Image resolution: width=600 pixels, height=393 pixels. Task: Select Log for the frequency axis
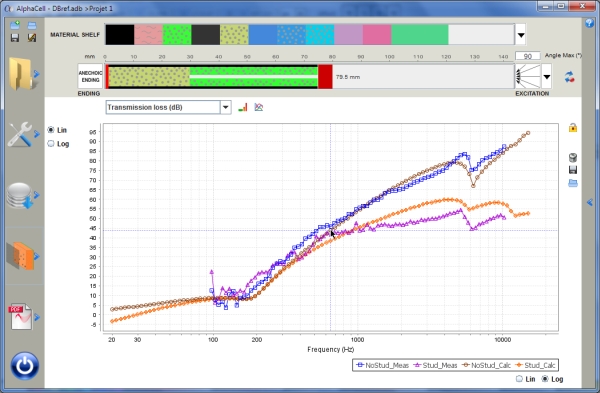coord(545,379)
